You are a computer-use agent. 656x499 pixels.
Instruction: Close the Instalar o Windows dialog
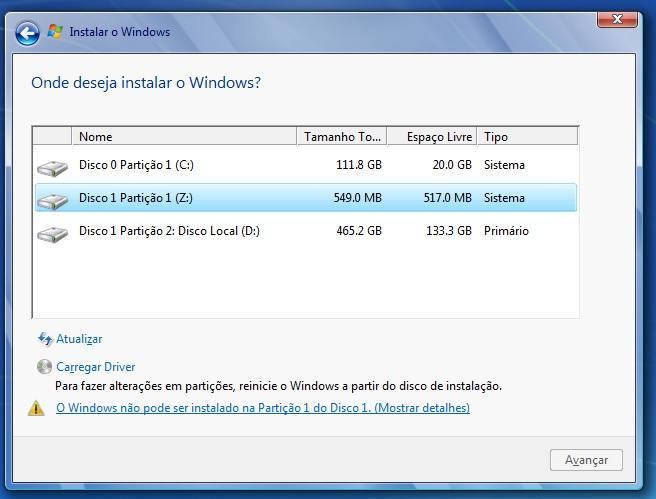(617, 19)
